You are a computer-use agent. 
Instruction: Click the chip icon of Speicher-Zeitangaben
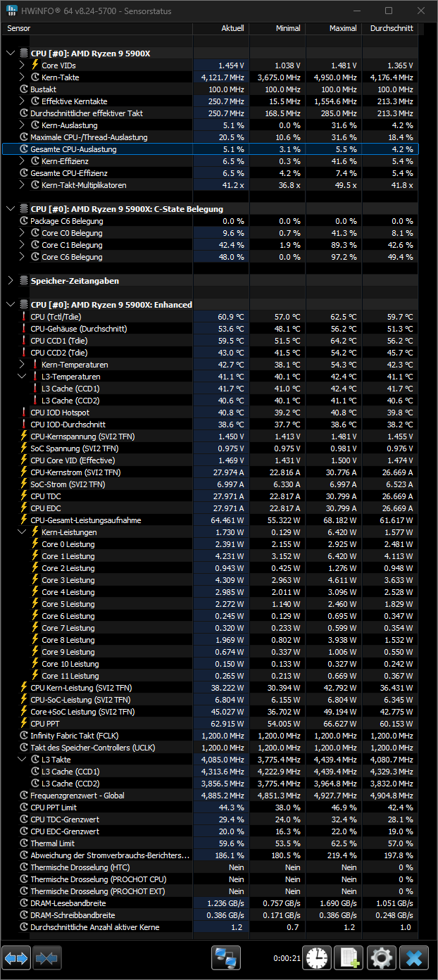point(24,281)
